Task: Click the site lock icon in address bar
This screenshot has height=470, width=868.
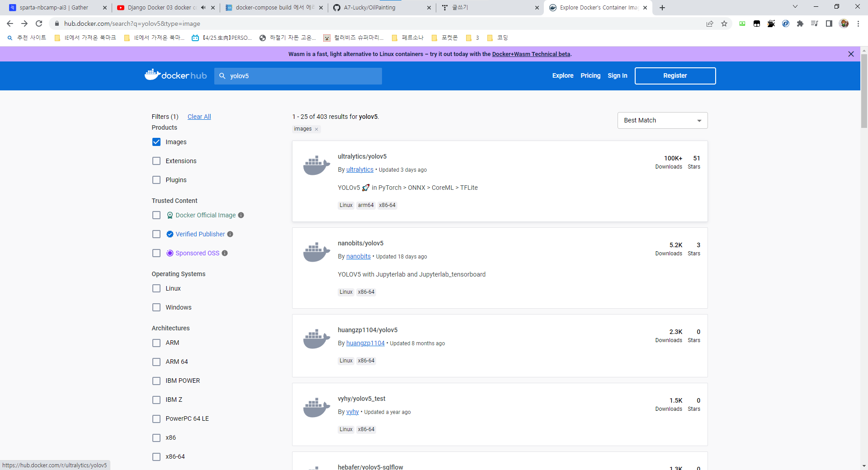Action: point(57,23)
